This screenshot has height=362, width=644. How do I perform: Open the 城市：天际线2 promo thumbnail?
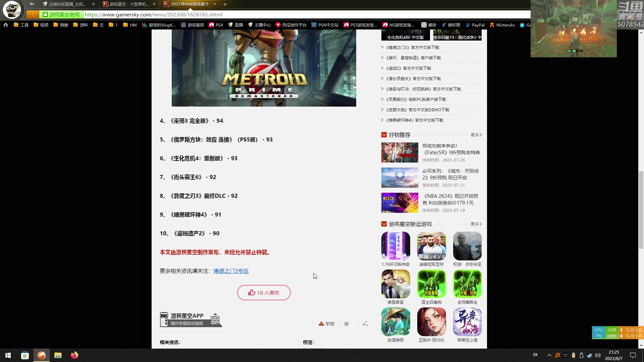point(400,178)
